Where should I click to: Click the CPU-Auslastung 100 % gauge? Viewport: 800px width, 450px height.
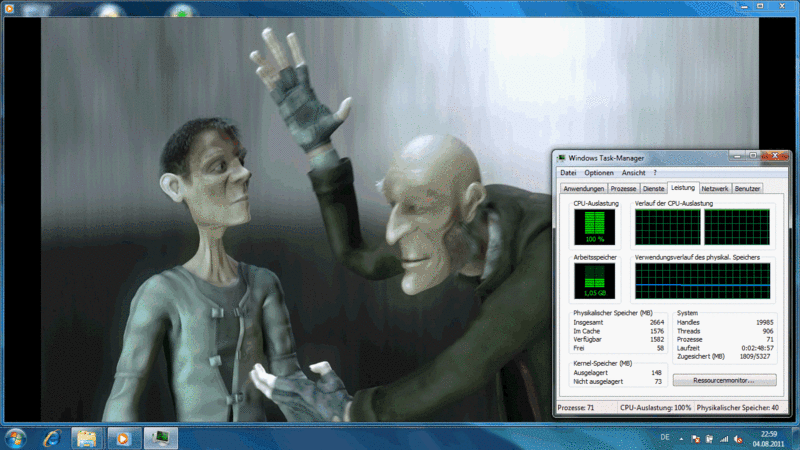click(594, 227)
